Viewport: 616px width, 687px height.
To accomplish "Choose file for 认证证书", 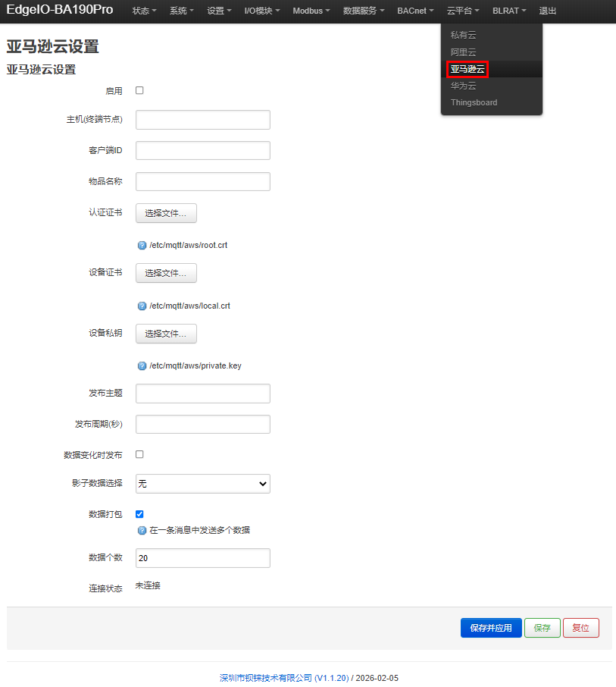I will pos(166,213).
